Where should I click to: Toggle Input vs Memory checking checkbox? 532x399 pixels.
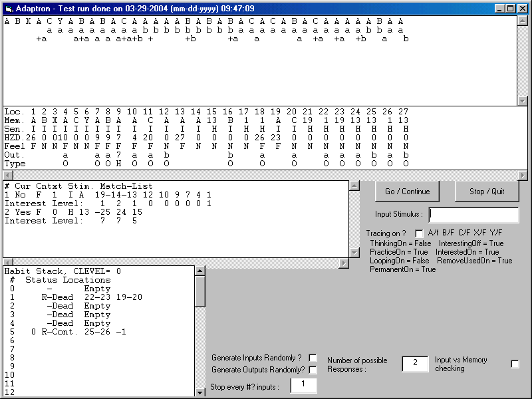[x=515, y=364]
